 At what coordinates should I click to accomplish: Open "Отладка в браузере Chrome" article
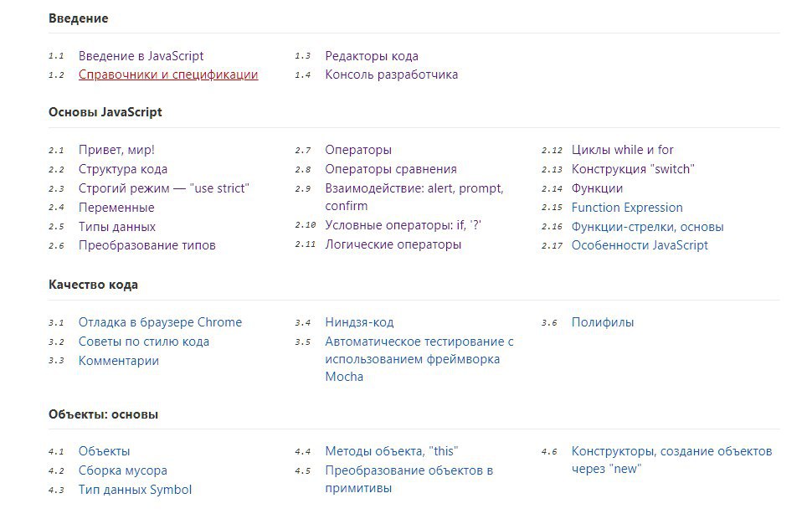pos(160,322)
